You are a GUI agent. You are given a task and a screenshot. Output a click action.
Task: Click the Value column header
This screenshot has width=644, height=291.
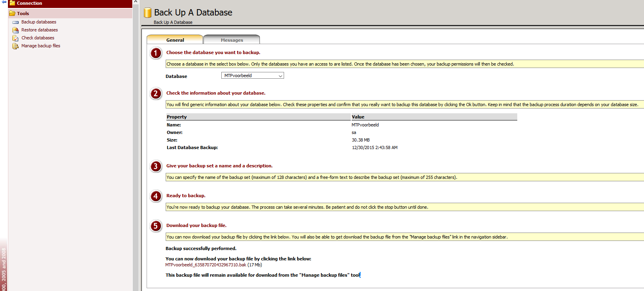coord(434,117)
